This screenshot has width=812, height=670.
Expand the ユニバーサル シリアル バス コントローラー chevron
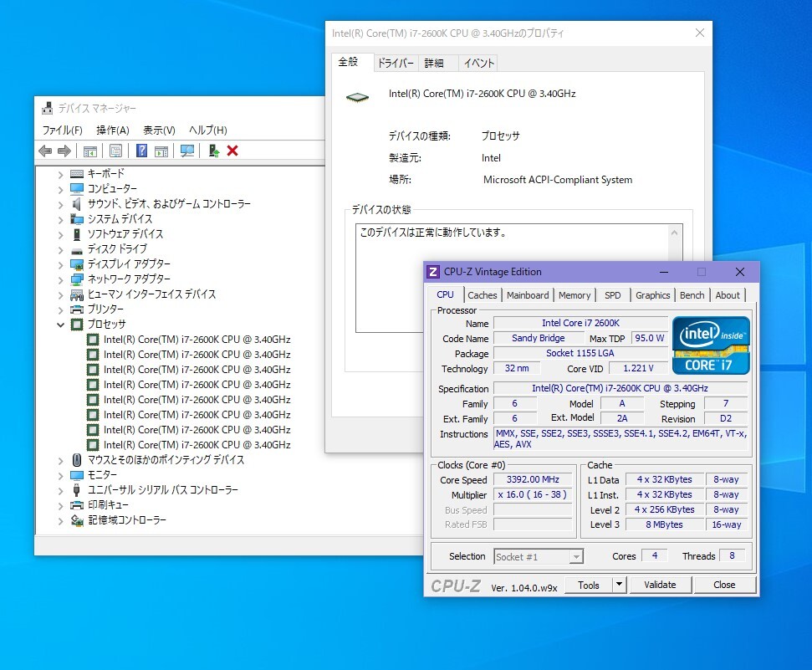60,491
